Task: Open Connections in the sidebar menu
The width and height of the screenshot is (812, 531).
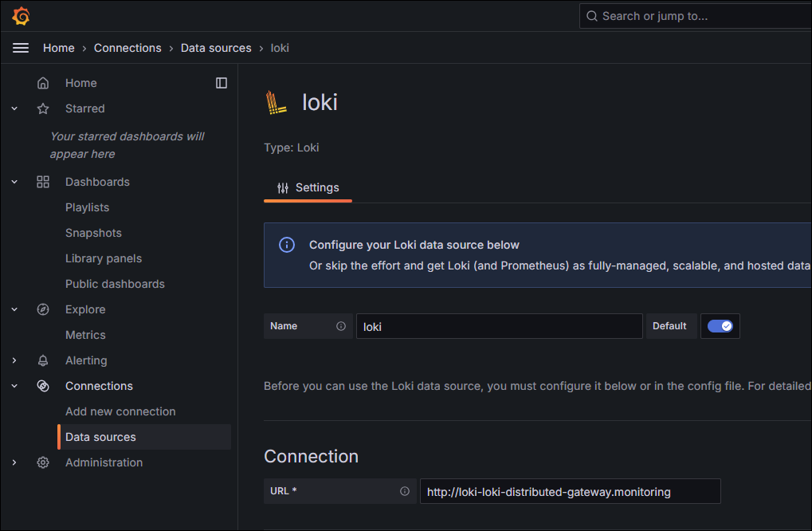Action: click(99, 386)
